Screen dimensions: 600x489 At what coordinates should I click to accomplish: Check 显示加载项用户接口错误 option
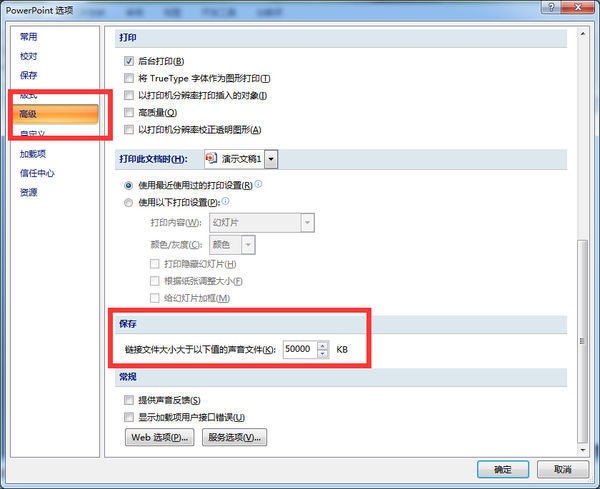[x=128, y=417]
